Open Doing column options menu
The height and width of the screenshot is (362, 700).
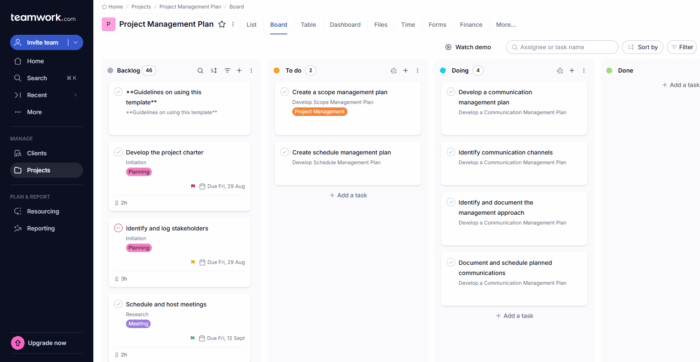click(x=583, y=71)
